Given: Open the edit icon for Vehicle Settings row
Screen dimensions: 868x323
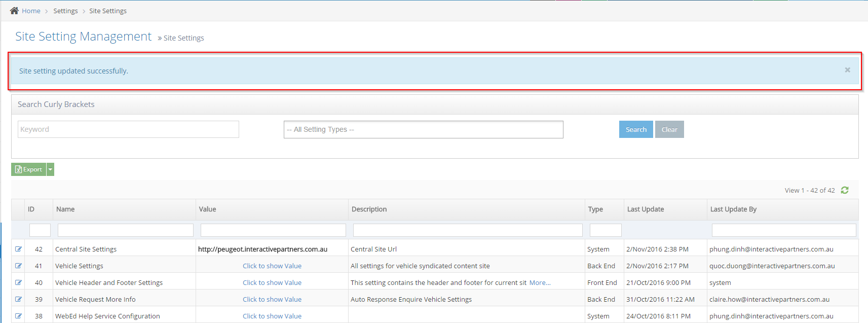Looking at the screenshot, I should tap(19, 266).
